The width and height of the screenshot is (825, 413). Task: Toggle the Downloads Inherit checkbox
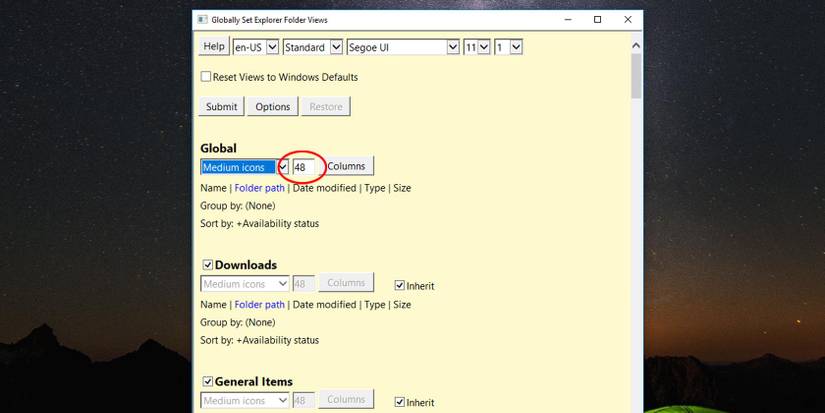[x=399, y=286]
